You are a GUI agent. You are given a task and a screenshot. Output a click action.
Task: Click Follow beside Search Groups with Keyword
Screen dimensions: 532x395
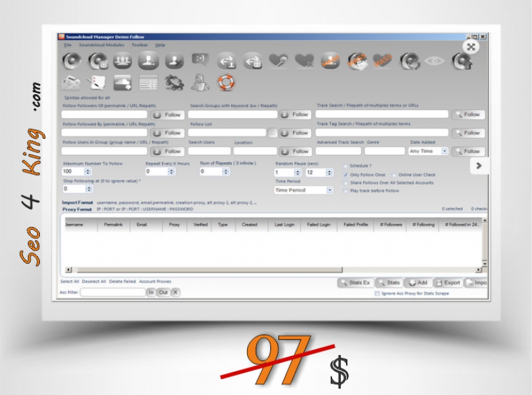click(295, 115)
